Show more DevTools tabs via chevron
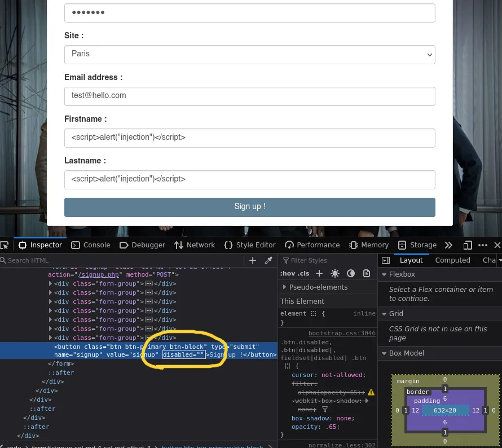502x448 pixels. [x=448, y=245]
